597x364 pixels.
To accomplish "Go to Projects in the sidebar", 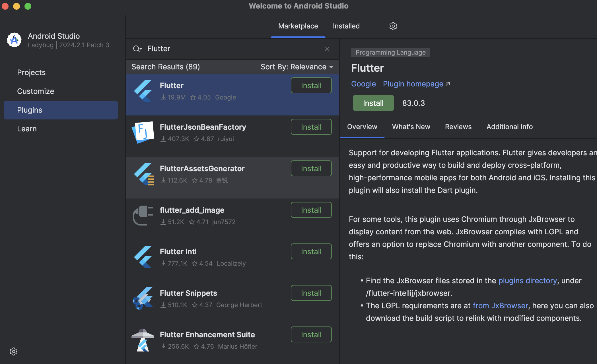I will point(61,73).
